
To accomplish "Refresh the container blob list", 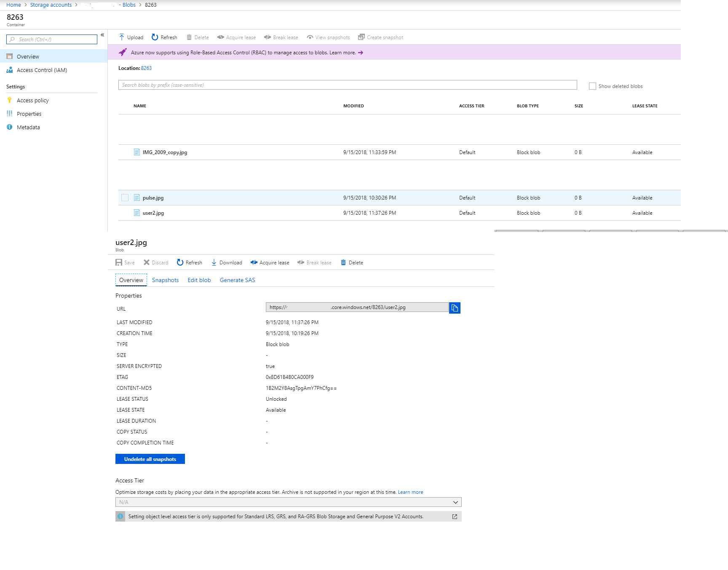I will coord(164,37).
